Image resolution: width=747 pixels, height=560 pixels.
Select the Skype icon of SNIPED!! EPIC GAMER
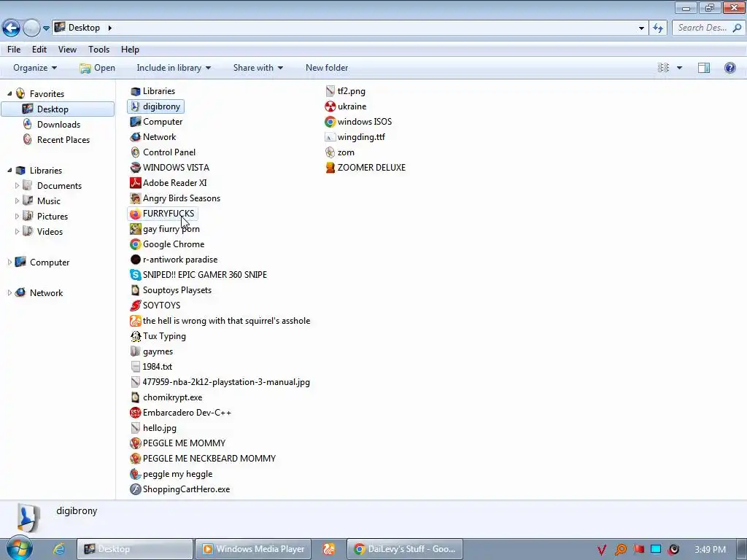pyautogui.click(x=135, y=275)
